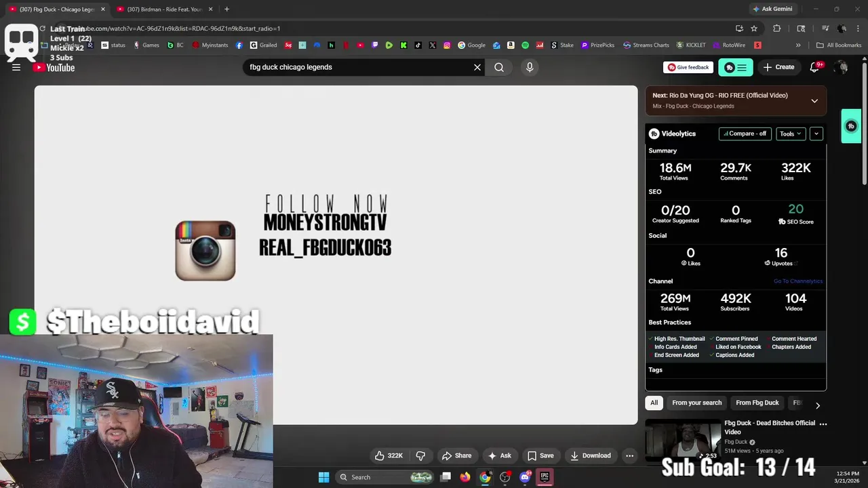Submit search with the magnifier icon

point(499,67)
